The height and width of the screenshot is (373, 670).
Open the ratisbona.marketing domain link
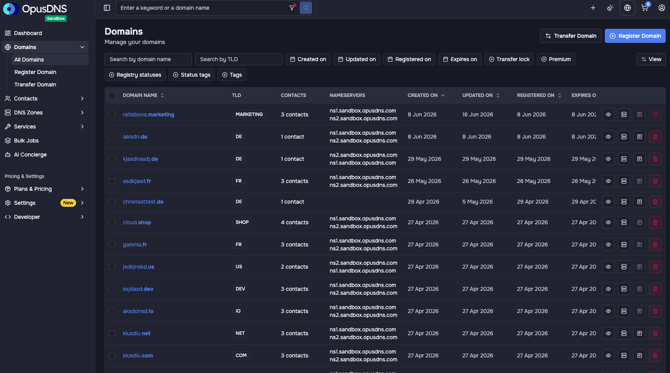coord(148,115)
